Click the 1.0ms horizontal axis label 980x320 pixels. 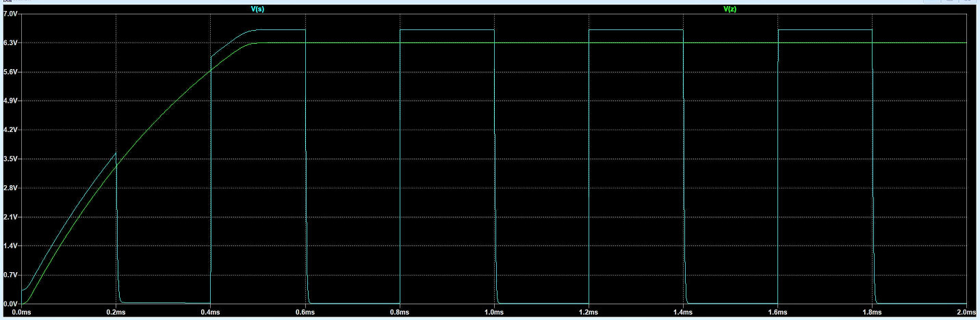(494, 312)
